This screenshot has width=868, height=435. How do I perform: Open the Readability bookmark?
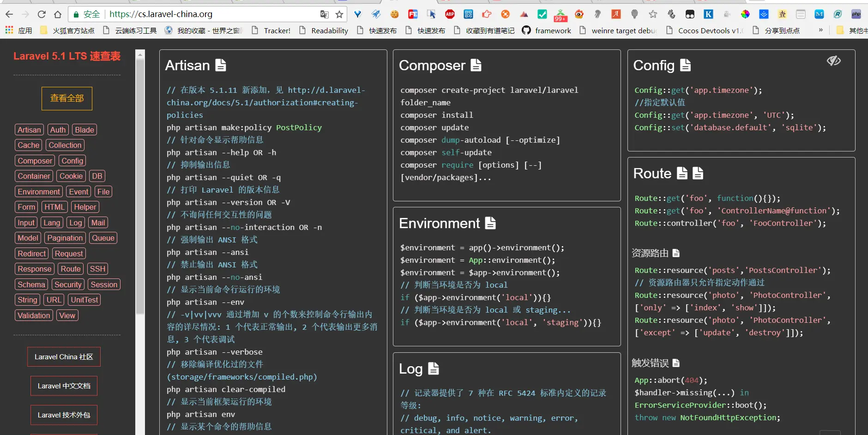pos(324,30)
